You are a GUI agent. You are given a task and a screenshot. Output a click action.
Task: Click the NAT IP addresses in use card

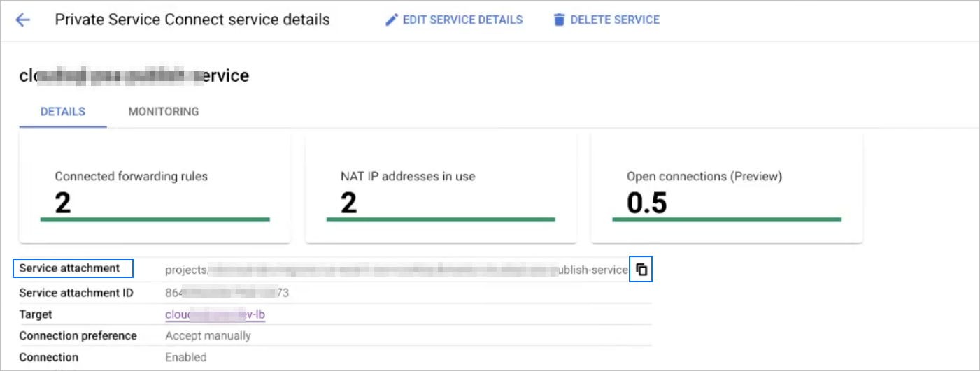[441, 189]
